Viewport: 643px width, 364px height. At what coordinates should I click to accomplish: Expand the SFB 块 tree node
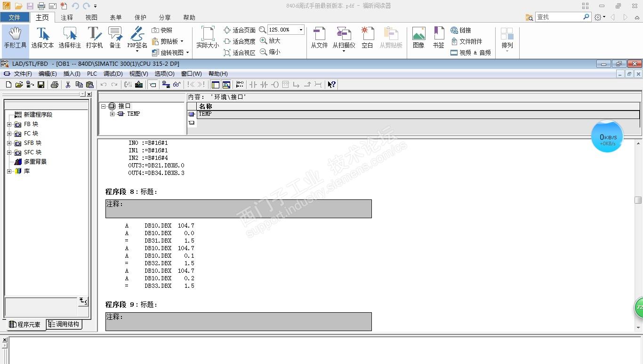[9, 143]
